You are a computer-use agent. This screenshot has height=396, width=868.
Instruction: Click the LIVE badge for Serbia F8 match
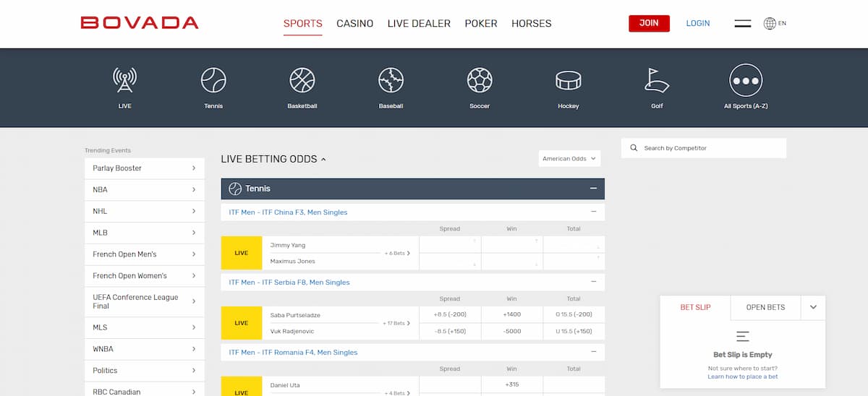coord(242,323)
